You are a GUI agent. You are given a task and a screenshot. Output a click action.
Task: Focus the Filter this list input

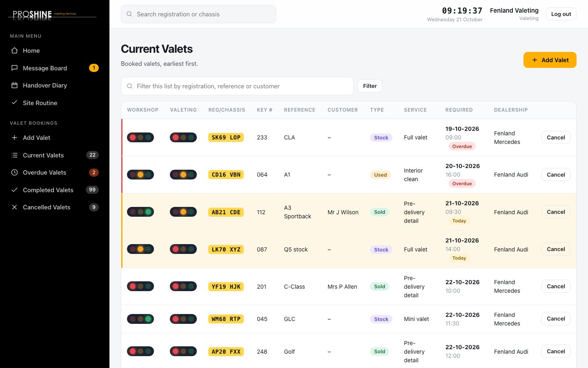(x=237, y=86)
